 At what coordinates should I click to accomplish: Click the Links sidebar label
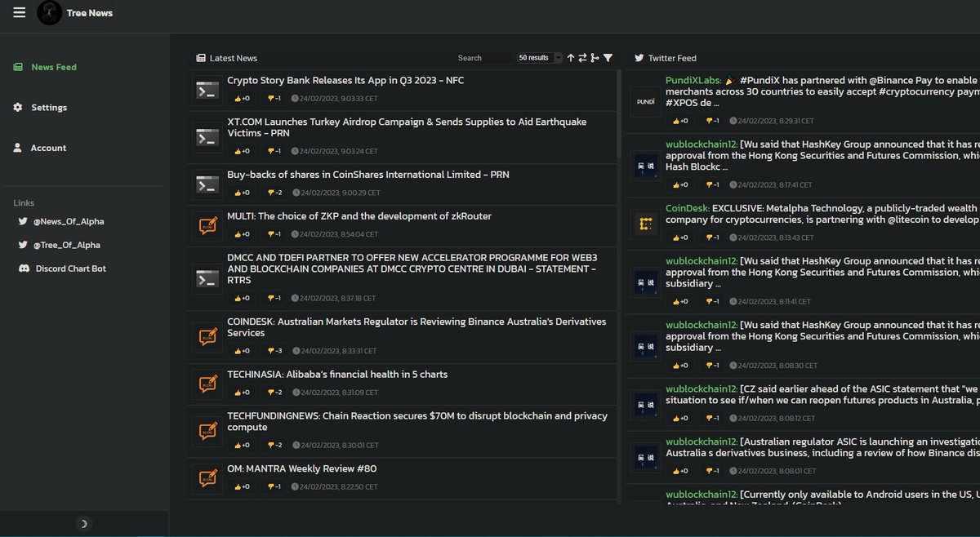[x=24, y=202]
